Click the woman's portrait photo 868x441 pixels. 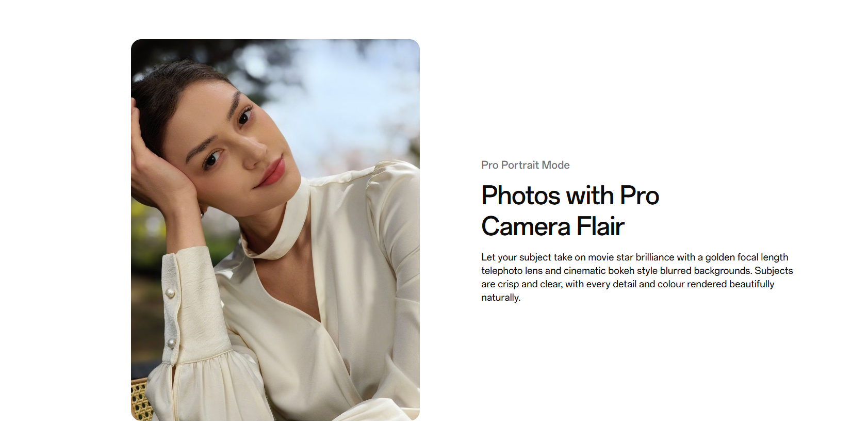275,230
